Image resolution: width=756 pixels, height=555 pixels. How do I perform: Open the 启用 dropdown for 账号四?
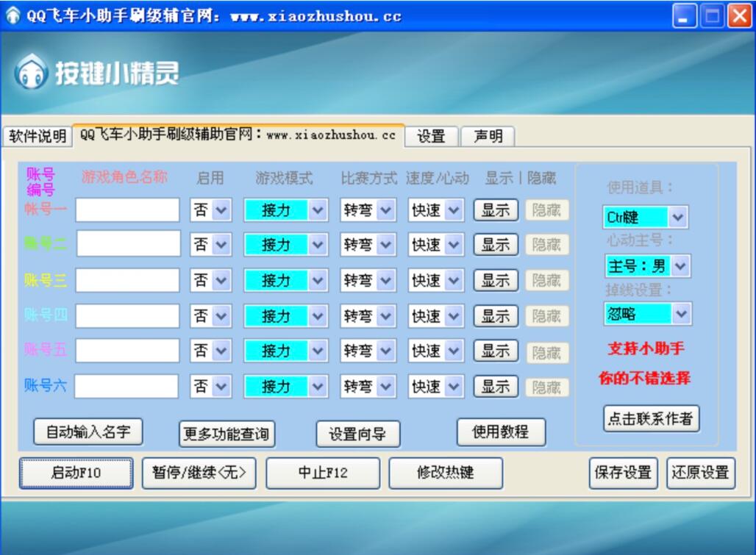[221, 316]
